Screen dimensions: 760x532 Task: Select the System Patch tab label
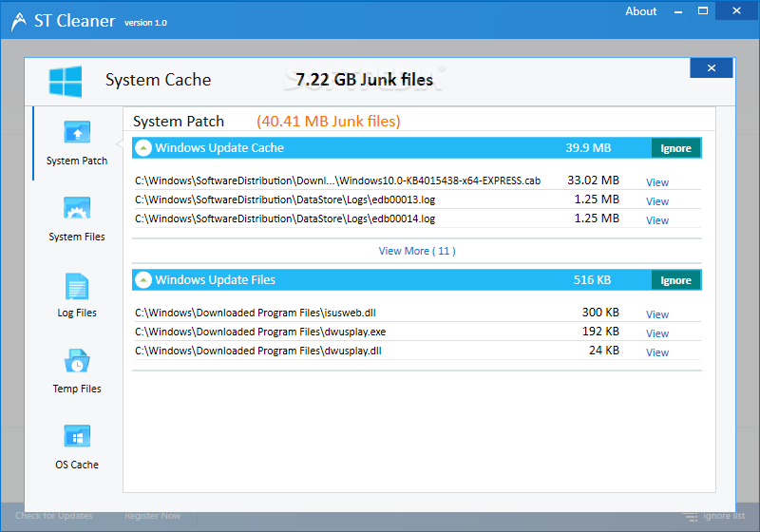(77, 161)
